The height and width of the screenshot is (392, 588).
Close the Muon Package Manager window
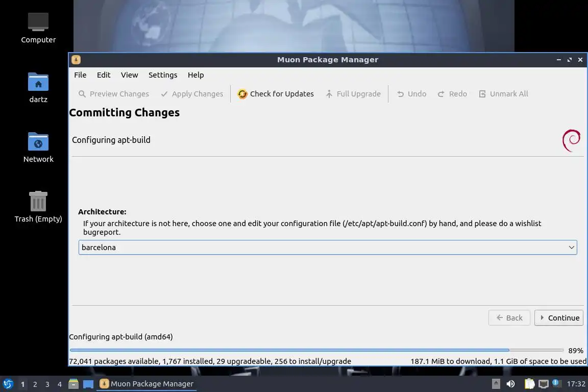580,60
